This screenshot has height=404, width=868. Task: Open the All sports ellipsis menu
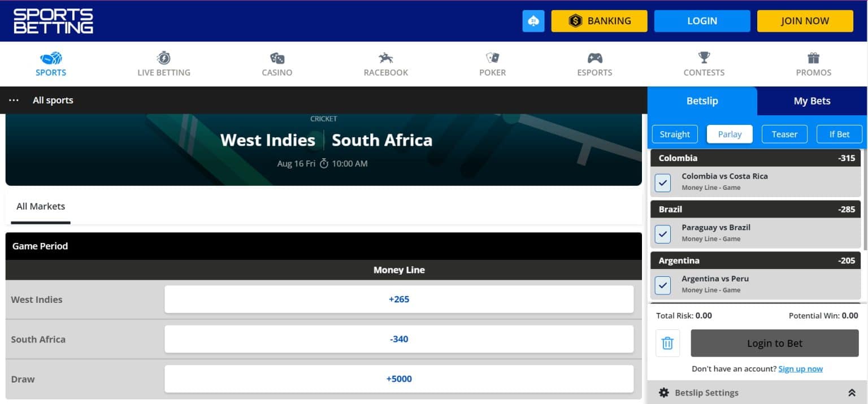14,100
